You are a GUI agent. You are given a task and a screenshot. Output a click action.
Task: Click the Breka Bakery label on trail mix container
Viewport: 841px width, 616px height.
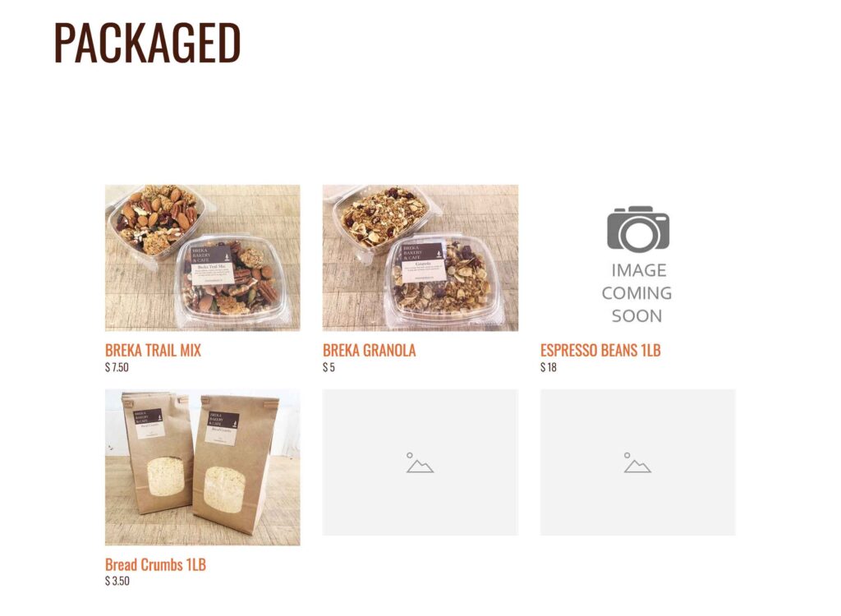click(x=212, y=264)
